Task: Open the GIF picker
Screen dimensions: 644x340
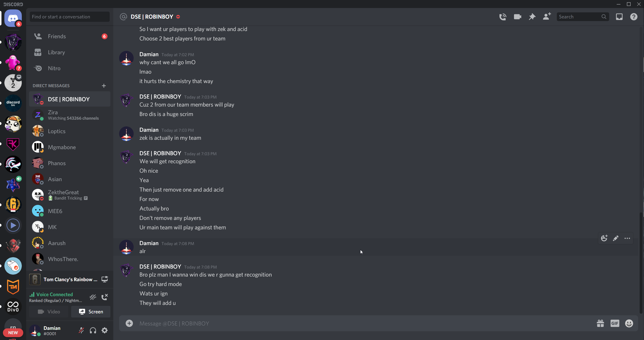Action: (x=615, y=324)
